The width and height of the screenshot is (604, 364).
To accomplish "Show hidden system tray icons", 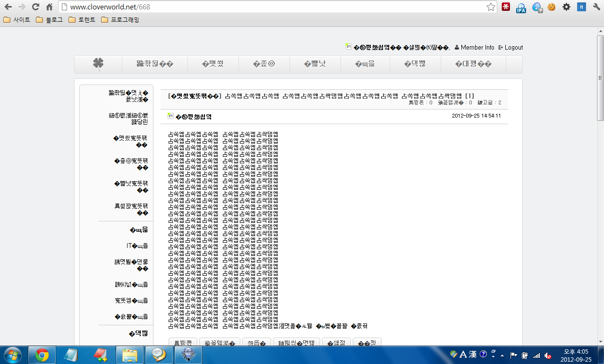I will (x=502, y=355).
